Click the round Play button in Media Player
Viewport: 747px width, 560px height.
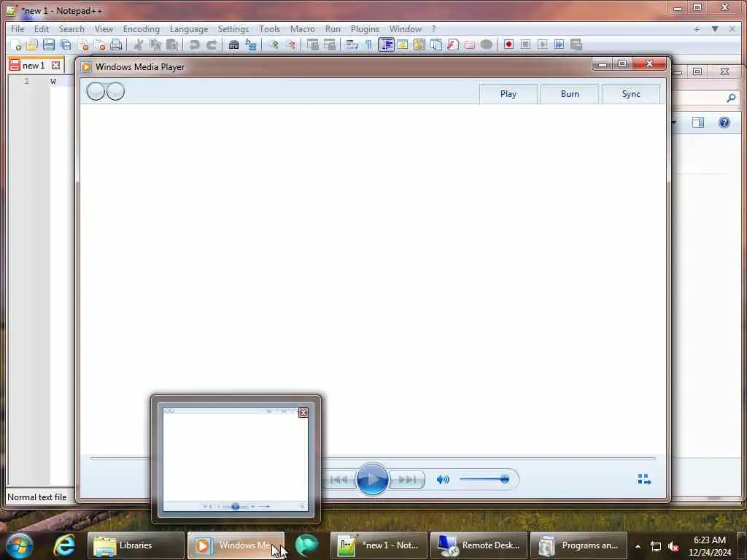372,479
